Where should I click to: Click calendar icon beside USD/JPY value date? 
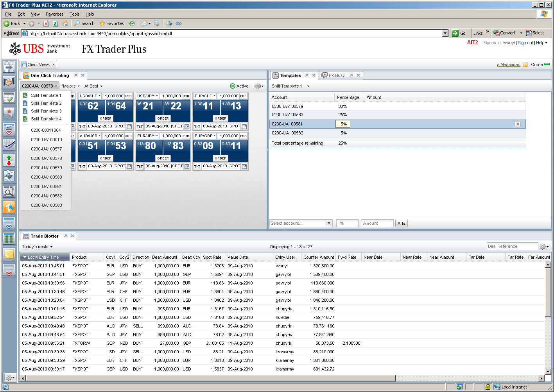187,127
